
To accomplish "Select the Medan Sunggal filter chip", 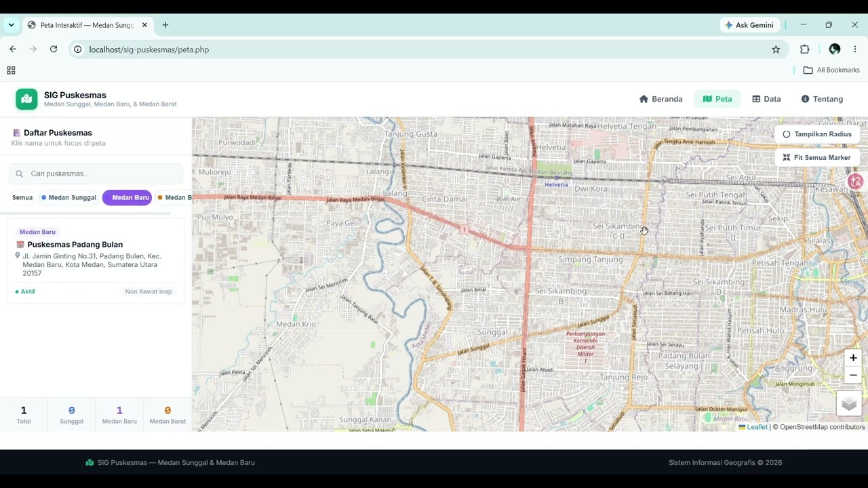I will 68,197.
